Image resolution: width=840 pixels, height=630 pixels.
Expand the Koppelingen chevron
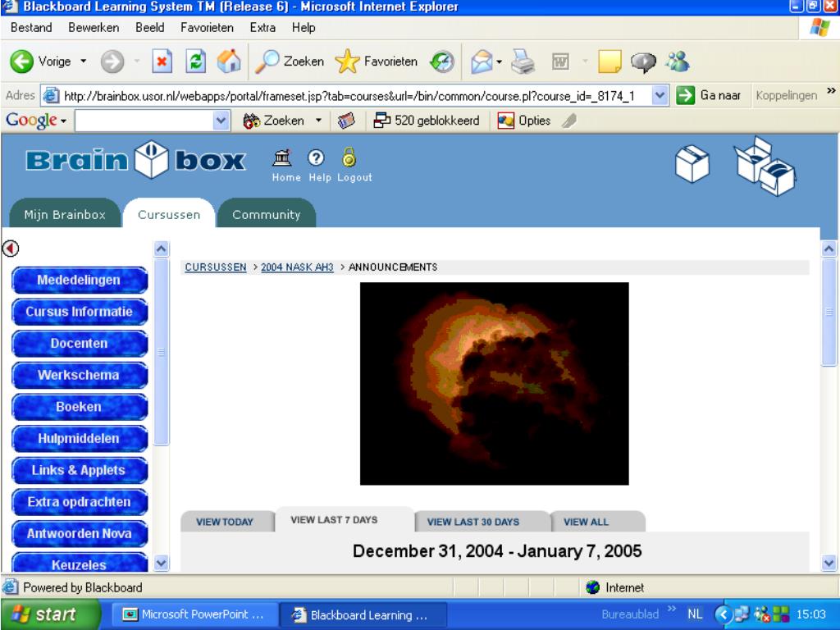[x=831, y=90]
